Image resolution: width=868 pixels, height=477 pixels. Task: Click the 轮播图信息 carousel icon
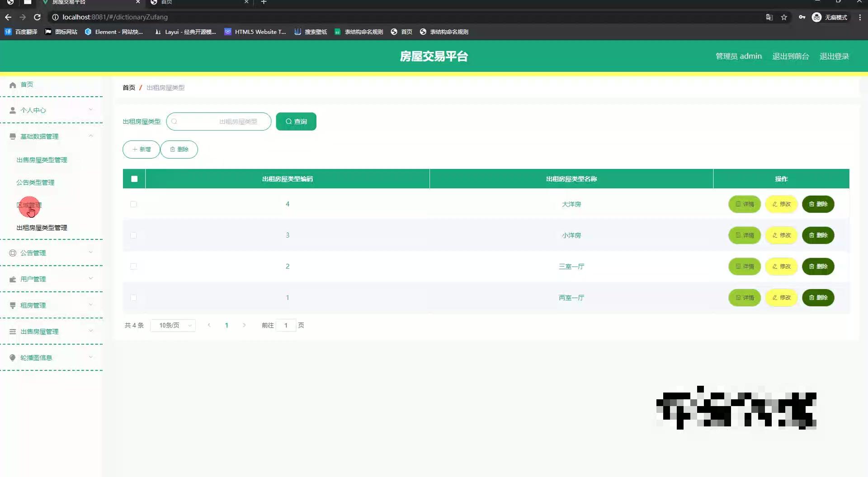(12, 357)
